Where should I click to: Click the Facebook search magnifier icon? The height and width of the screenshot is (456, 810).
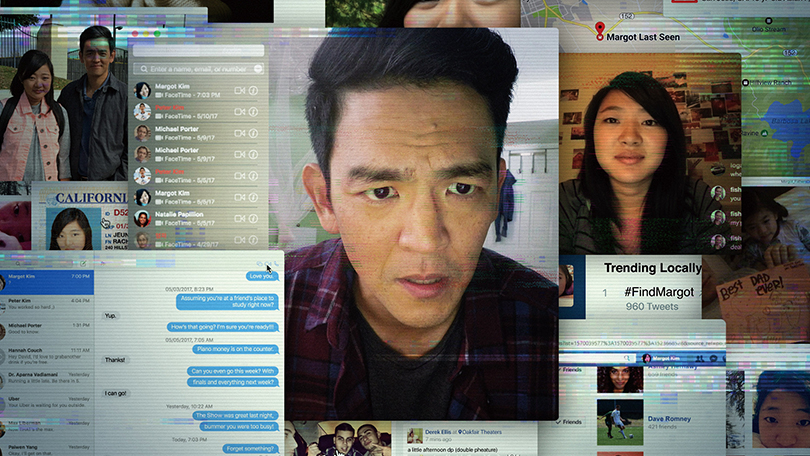627,358
